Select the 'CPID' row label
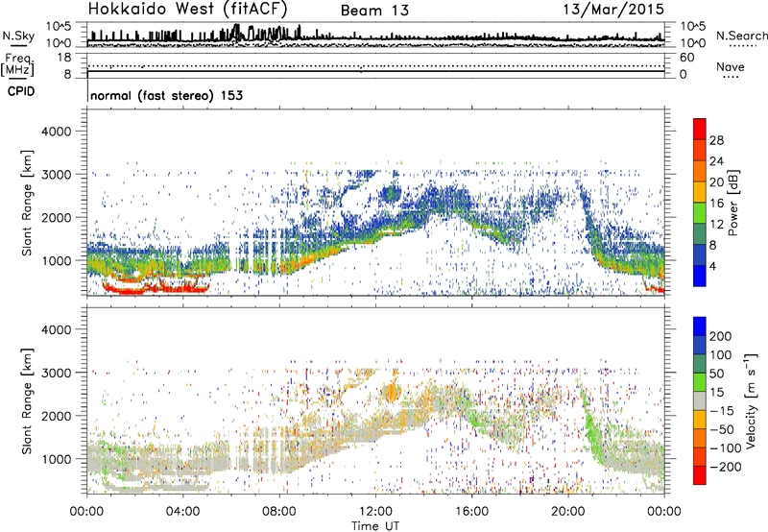 click(21, 91)
